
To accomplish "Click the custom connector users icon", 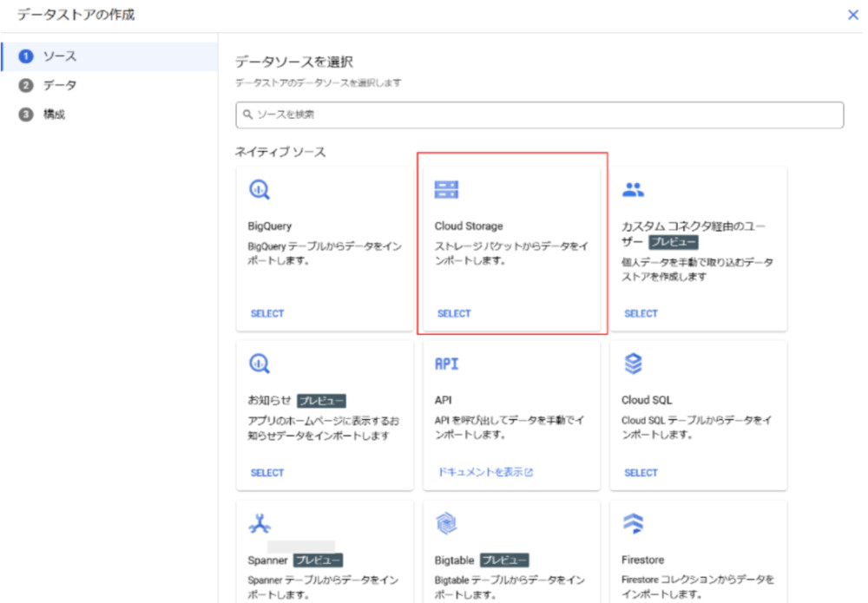I will (634, 190).
